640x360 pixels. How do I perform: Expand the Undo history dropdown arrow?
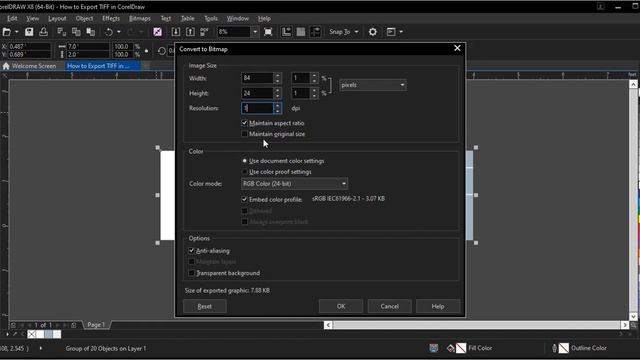[119, 32]
